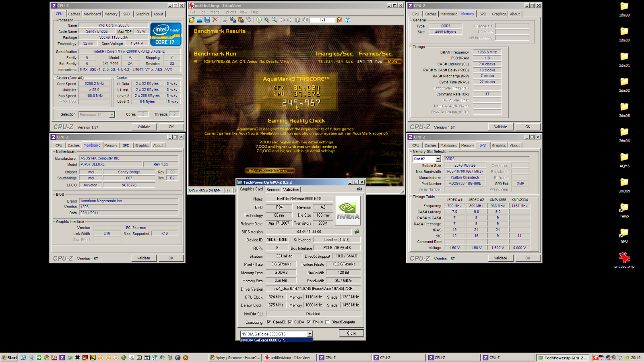This screenshot has height=362, width=644.
Task: Click OK in CPU-Z Mainboard window
Action: [171, 258]
